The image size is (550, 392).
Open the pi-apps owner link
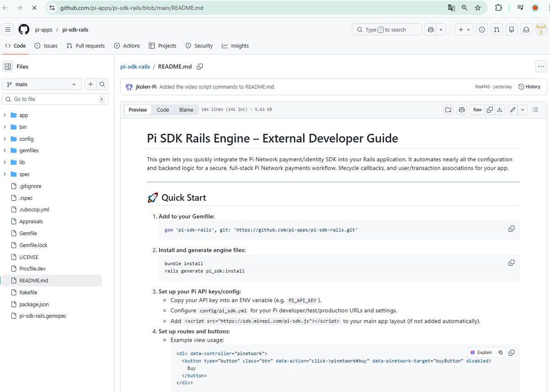[x=44, y=30]
